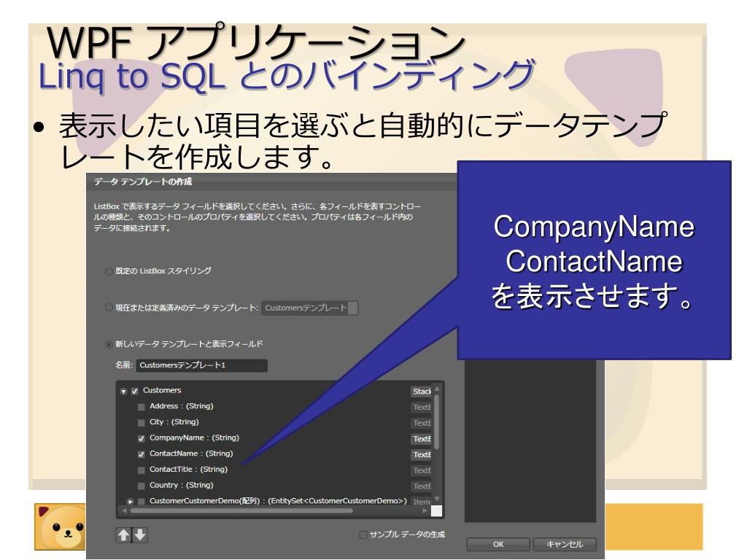Image resolution: width=747 pixels, height=560 pixels.
Task: Open control type dropdown for CompanyName
Action: point(421,438)
